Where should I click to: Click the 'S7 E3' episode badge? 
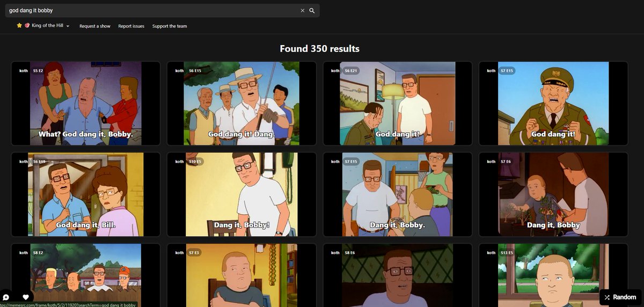click(194, 253)
